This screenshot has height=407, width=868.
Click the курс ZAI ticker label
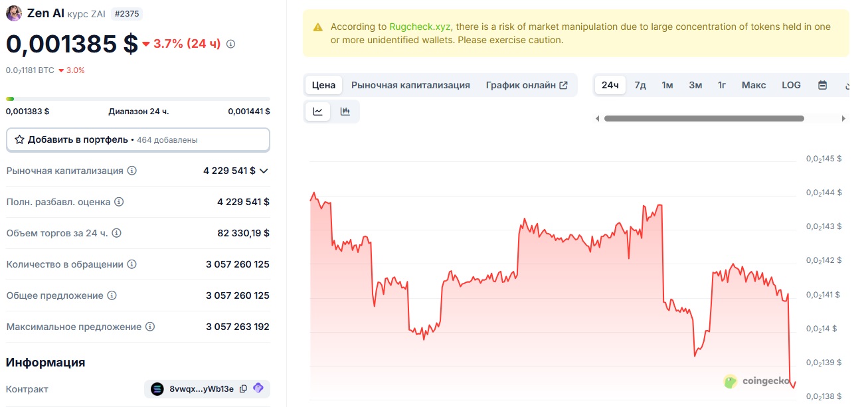coord(86,14)
